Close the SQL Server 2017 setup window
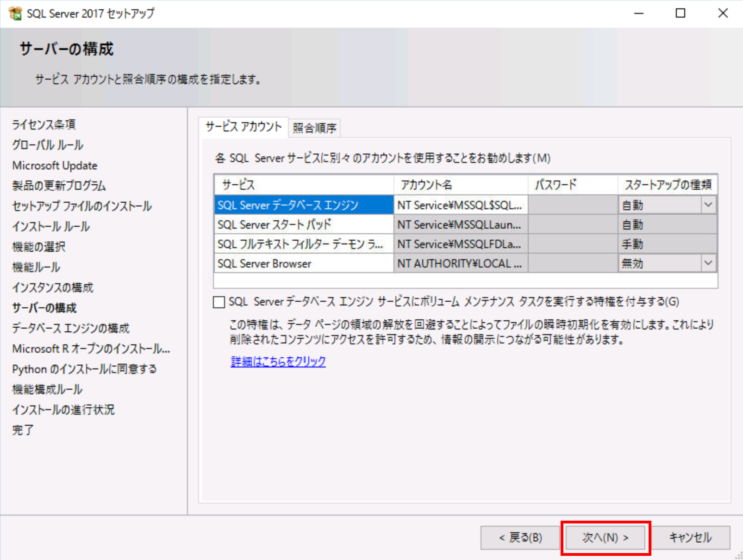The width and height of the screenshot is (743, 560). point(723,13)
